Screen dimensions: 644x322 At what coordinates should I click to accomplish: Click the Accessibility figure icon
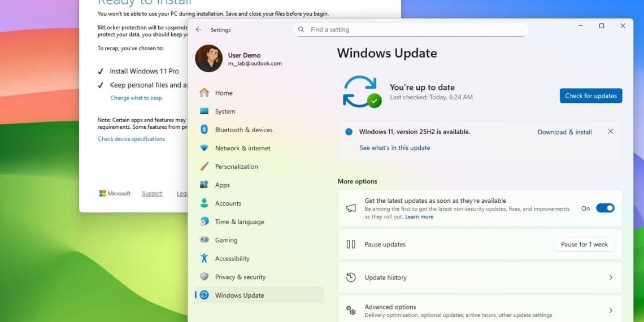204,258
